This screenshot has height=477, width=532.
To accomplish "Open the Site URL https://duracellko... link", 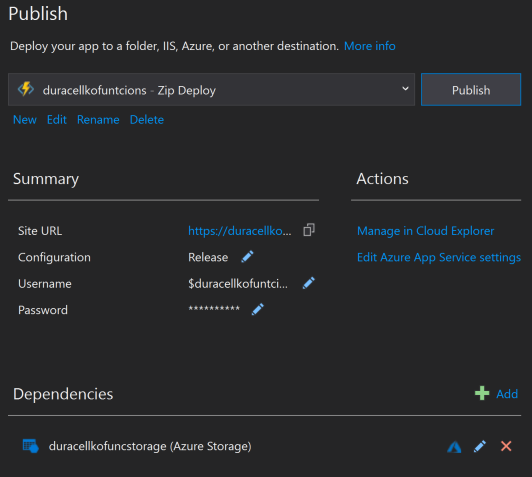I will (240, 231).
